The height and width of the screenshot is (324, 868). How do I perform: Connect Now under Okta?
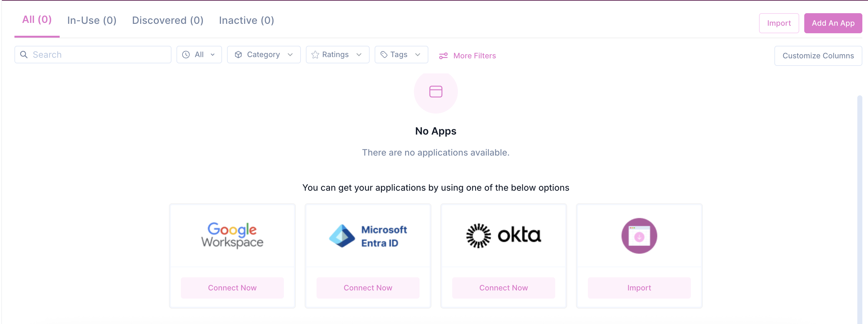click(x=503, y=288)
